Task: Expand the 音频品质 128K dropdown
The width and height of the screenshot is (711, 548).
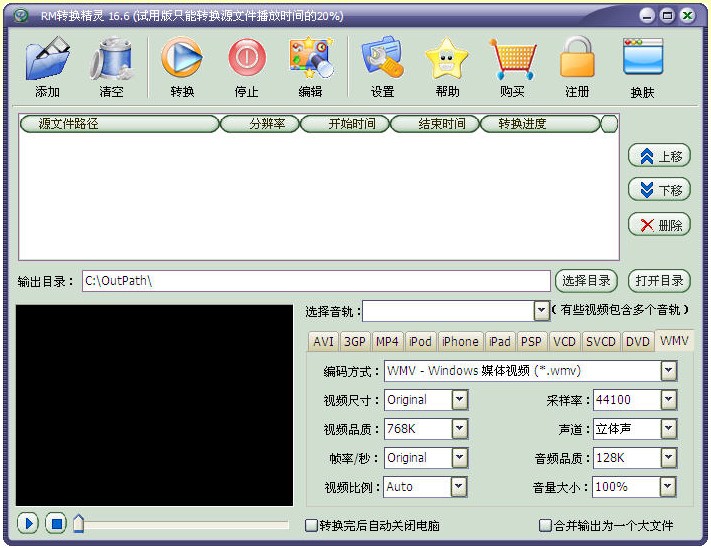Action: tap(668, 458)
